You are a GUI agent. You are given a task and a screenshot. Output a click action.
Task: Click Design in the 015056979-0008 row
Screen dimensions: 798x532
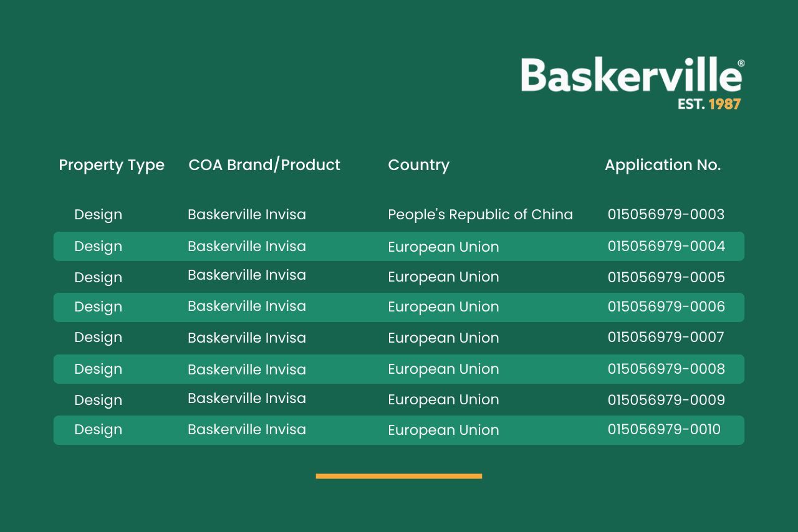coord(98,369)
